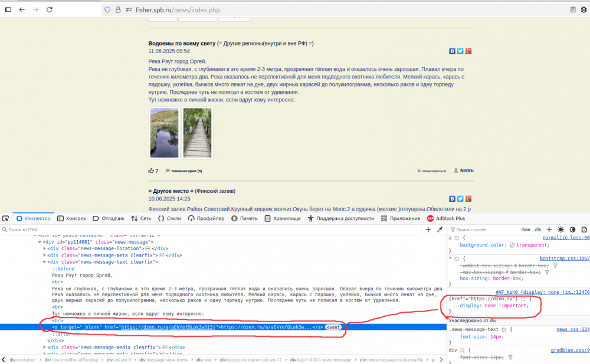Click the permissions icon in address bar
Screen dimensions: 590x364
[x=129, y=10]
